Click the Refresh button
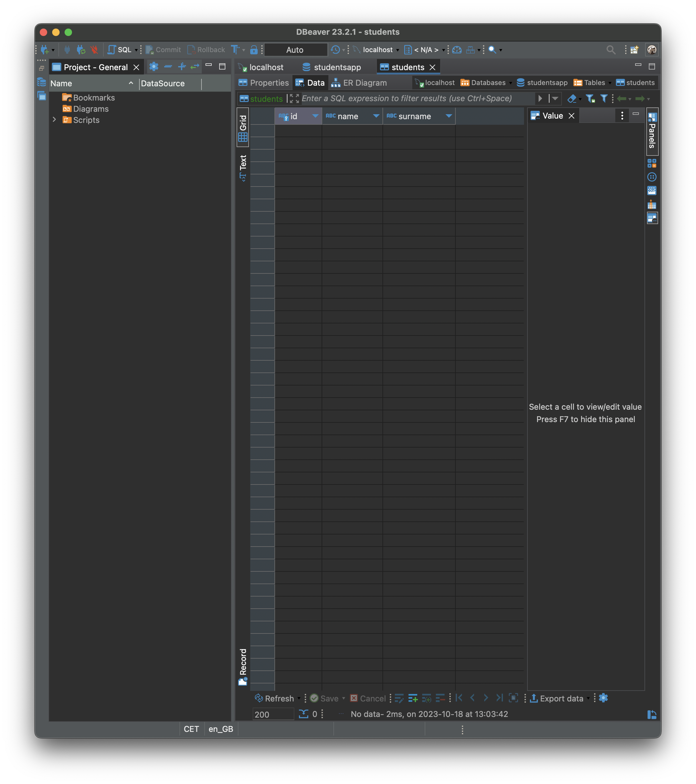Viewport: 696px width, 784px height. [x=275, y=698]
